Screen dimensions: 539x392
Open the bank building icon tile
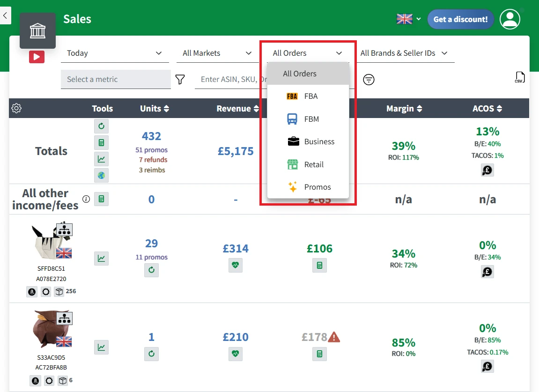[37, 30]
